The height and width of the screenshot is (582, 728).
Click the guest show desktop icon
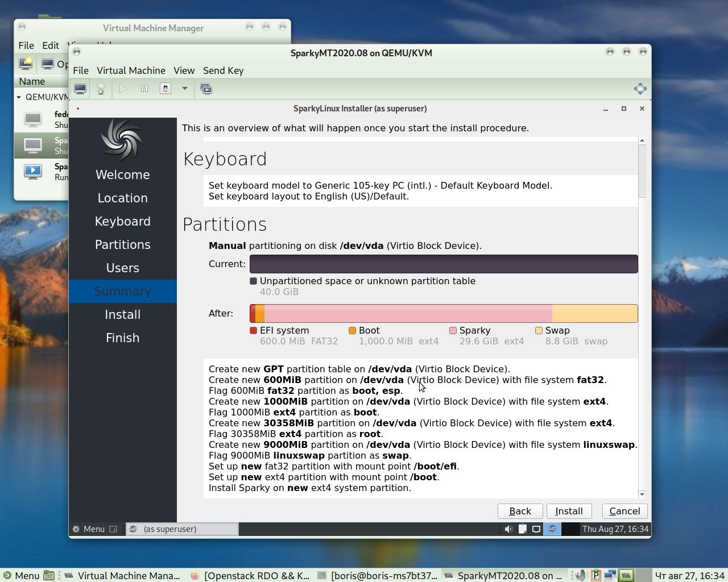tap(113, 529)
